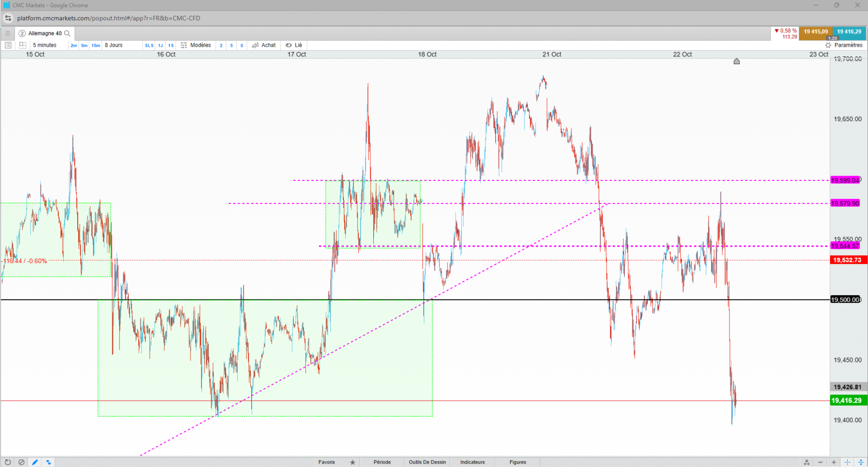Select the 1S range shortcut
The height and width of the screenshot is (467, 868).
click(171, 45)
